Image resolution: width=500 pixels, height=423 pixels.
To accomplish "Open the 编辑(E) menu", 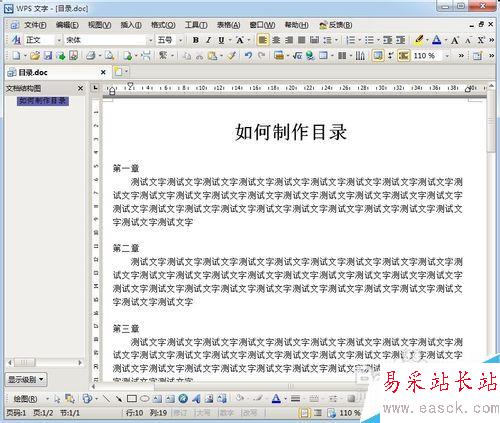I will 67,25.
